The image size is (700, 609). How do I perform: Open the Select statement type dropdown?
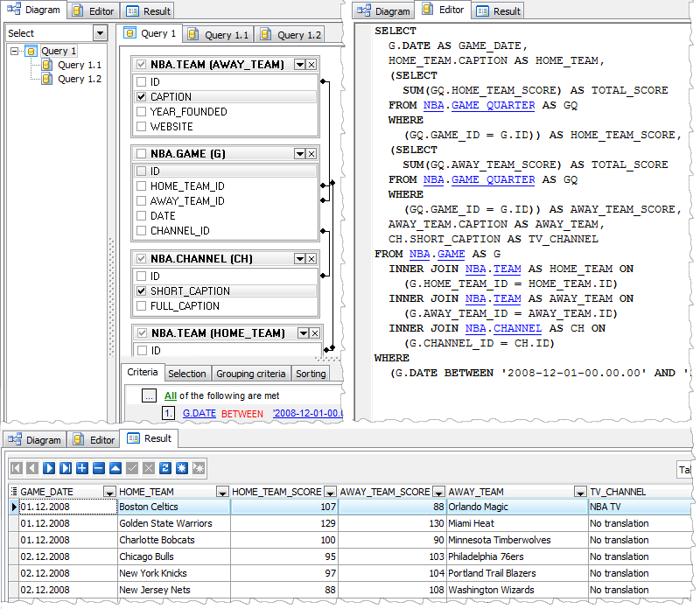click(100, 33)
